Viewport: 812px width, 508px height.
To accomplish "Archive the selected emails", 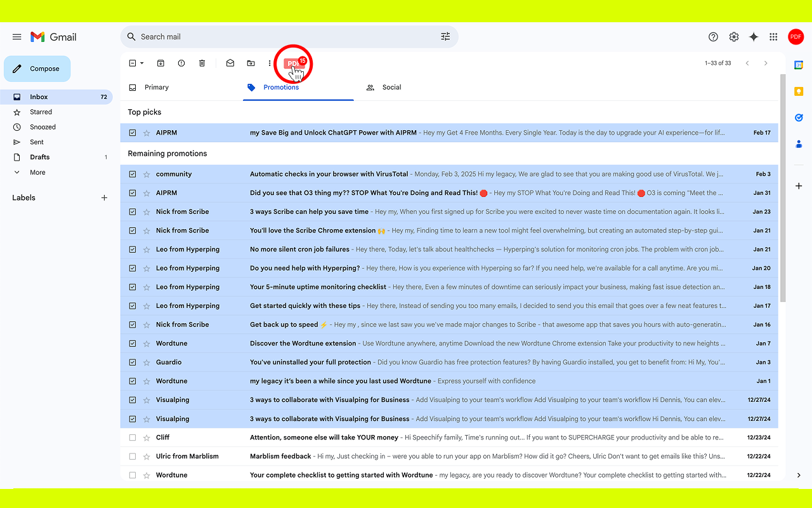I will pyautogui.click(x=160, y=63).
